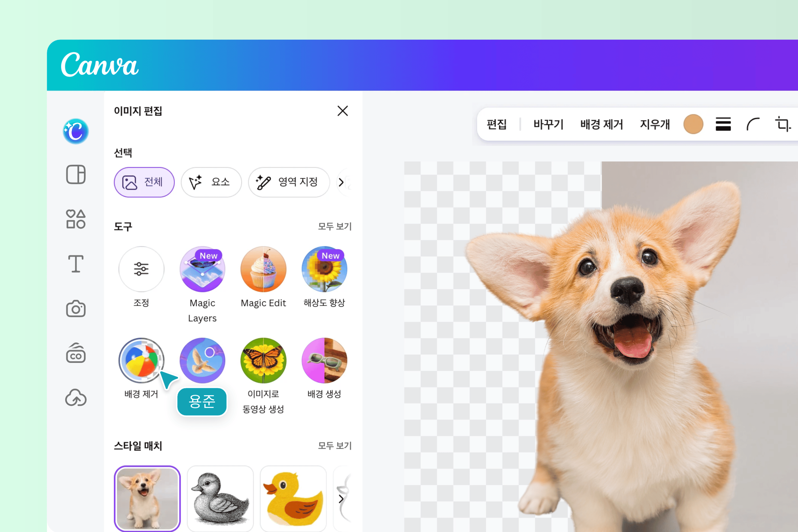This screenshot has height=532, width=798.
Task: Show more selection options with chevron
Action: click(341, 182)
